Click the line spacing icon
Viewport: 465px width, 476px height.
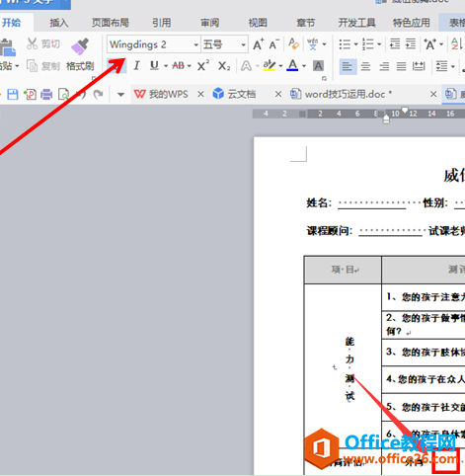pos(441,66)
